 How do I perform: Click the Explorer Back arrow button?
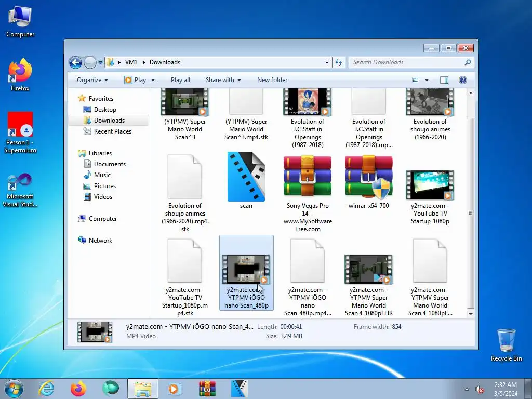pyautogui.click(x=75, y=62)
